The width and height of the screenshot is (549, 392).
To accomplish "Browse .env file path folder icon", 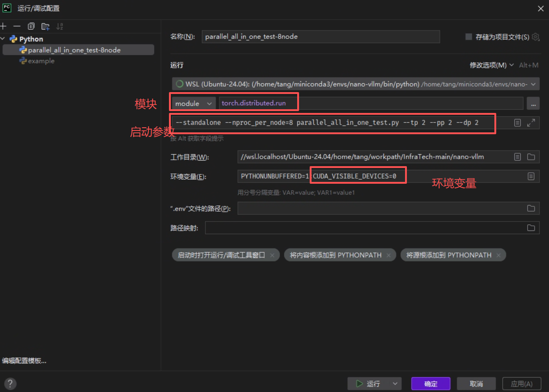I will coord(531,208).
